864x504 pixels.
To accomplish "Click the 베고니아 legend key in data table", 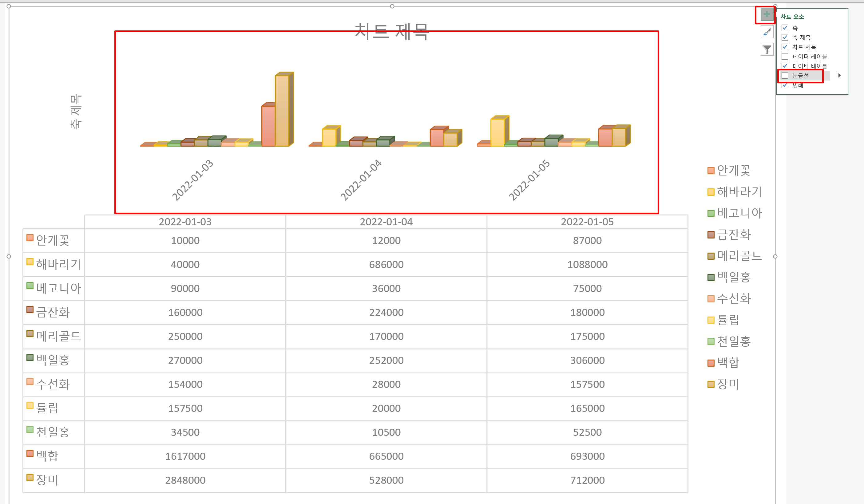I will pos(30,286).
